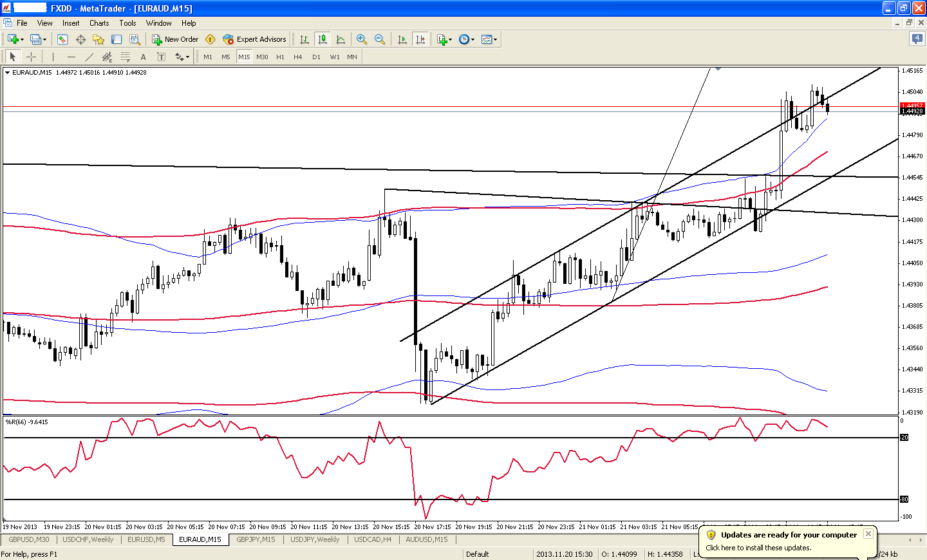This screenshot has height=560, width=927.
Task: Click the Zoom Out magnifier icon
Action: 380,39
